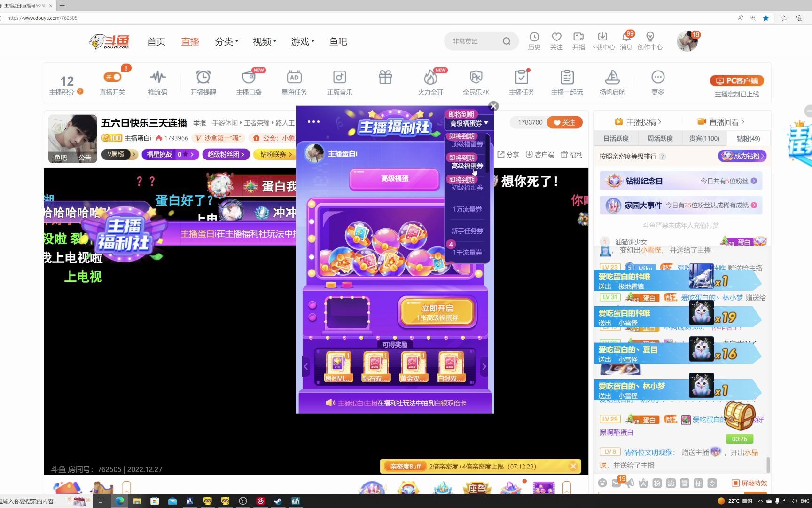
Task: Expand the 分类 navigation dropdown
Action: (226, 41)
